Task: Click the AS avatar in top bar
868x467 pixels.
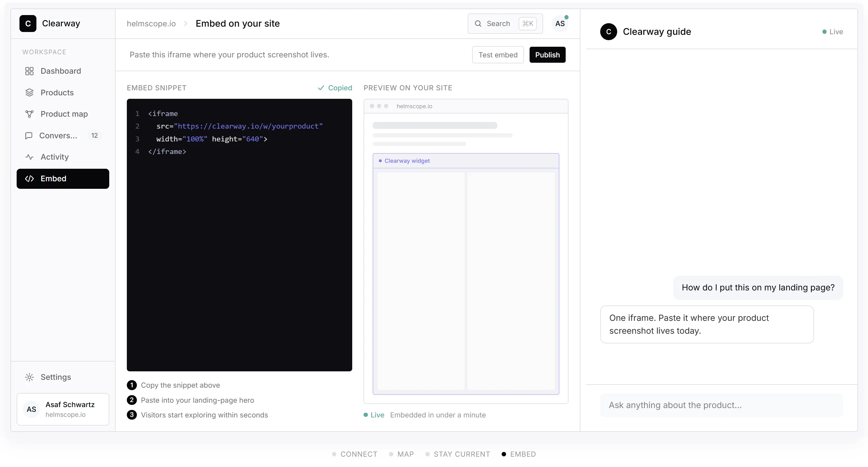Action: [x=560, y=24]
